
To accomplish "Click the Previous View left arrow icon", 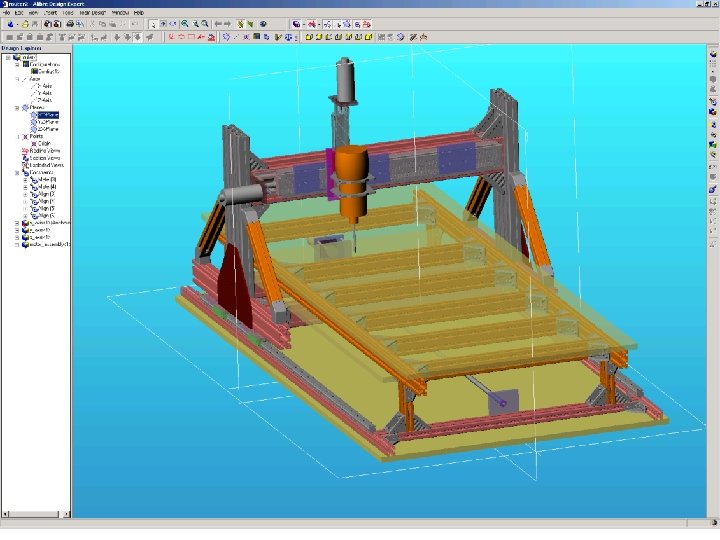I will [218, 23].
